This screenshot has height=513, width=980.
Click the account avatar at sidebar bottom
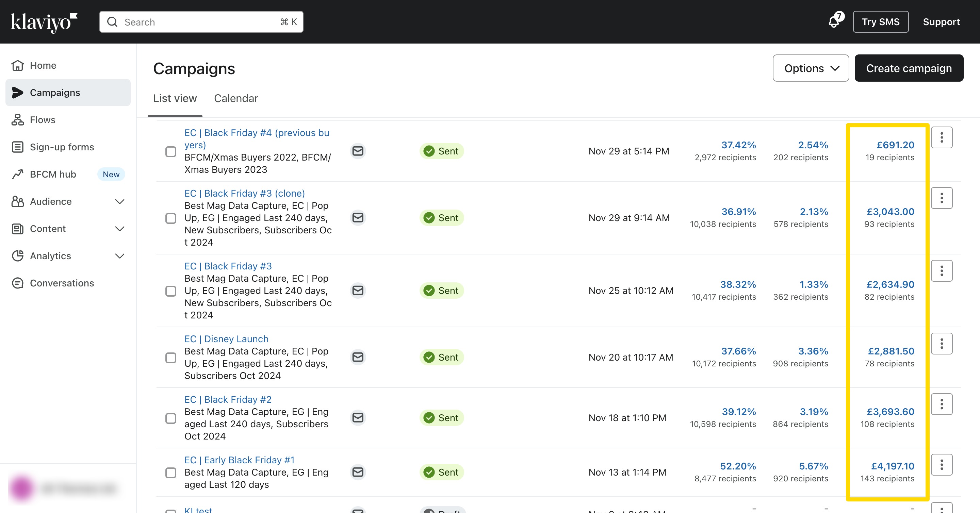[22, 488]
